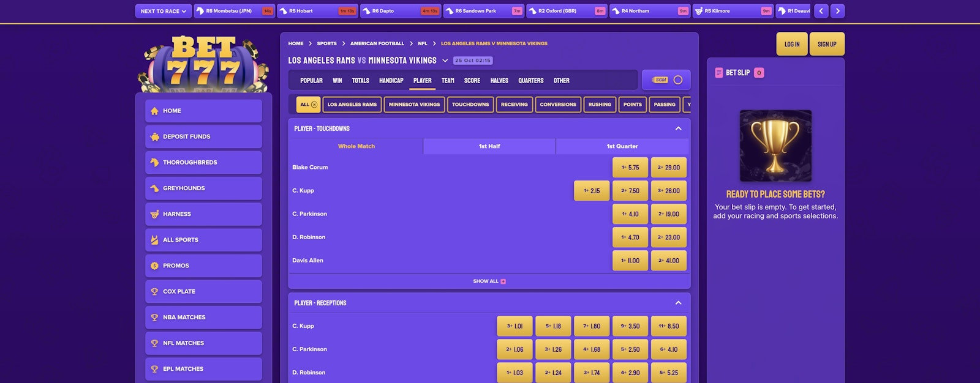Viewport: 980px width, 383px height.
Task: Click the Thoroughbreds horse head icon
Action: (154, 163)
